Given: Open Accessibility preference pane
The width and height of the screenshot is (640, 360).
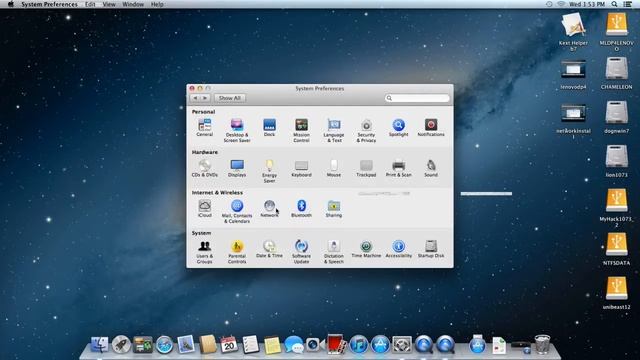Looking at the screenshot, I should [x=398, y=249].
